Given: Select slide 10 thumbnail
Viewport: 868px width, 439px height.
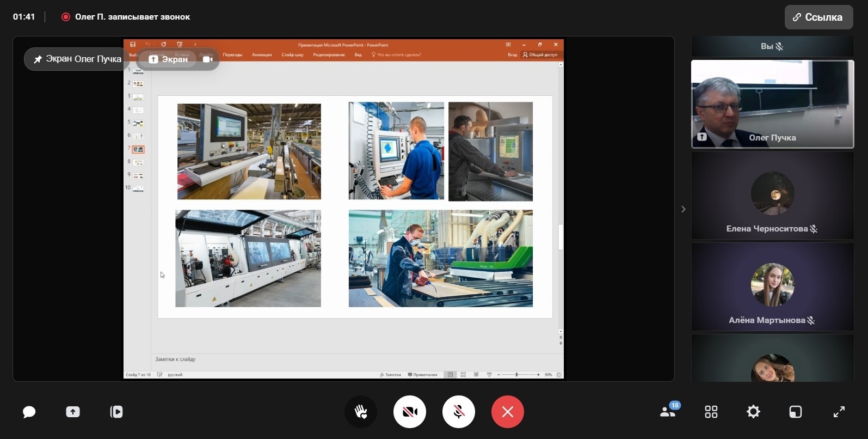Looking at the screenshot, I should pyautogui.click(x=138, y=188).
